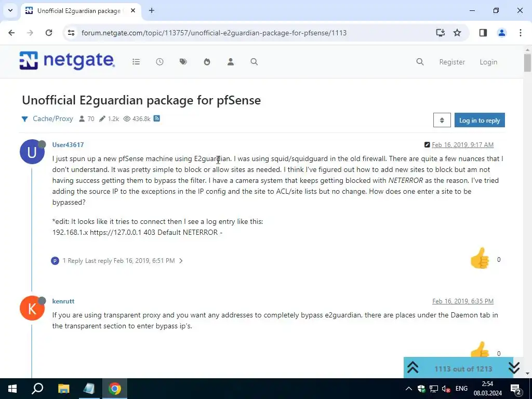Open a new tab with plus button
Viewport: 532px width, 399px height.
[152, 10]
